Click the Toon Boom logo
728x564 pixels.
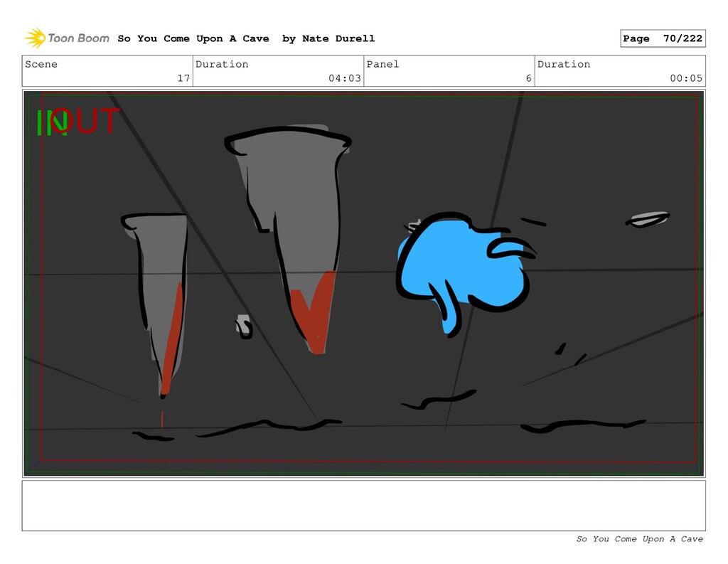[67, 38]
